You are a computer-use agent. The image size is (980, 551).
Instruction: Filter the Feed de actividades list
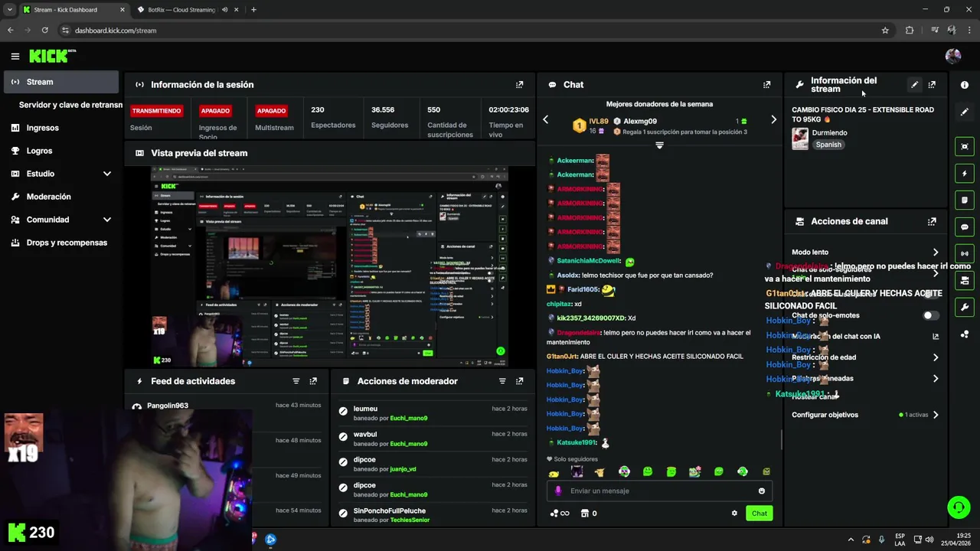(296, 381)
